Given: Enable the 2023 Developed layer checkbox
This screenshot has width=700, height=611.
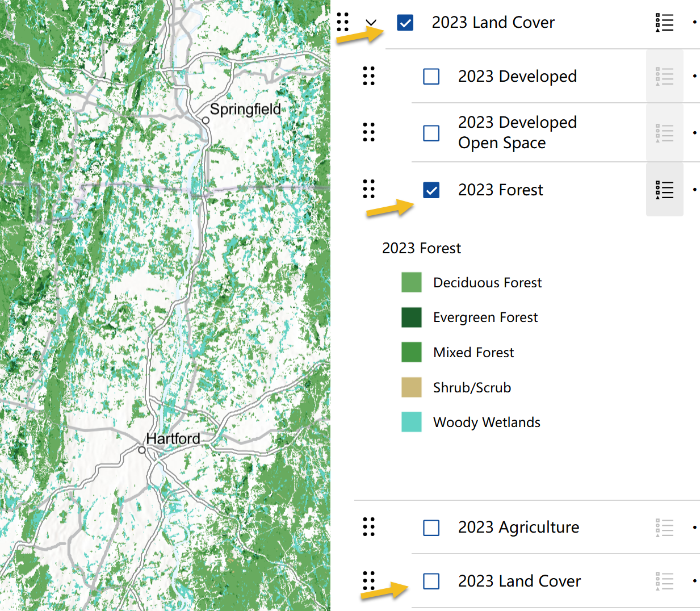Looking at the screenshot, I should [x=431, y=76].
